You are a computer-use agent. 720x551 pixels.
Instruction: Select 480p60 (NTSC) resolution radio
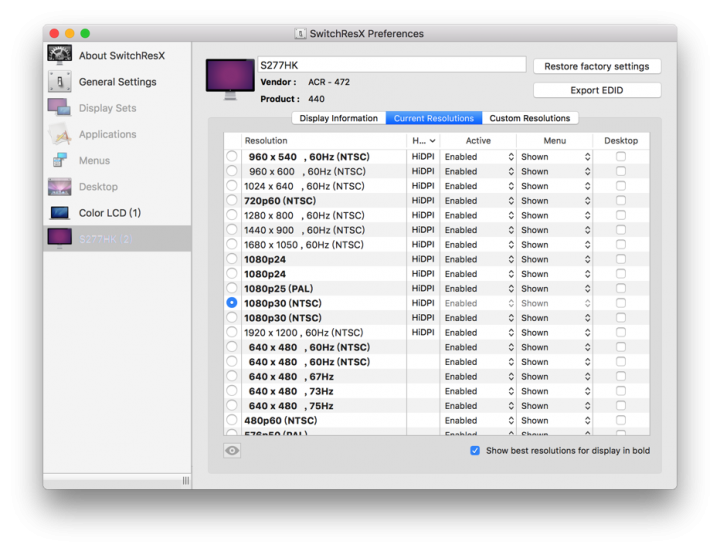[232, 420]
